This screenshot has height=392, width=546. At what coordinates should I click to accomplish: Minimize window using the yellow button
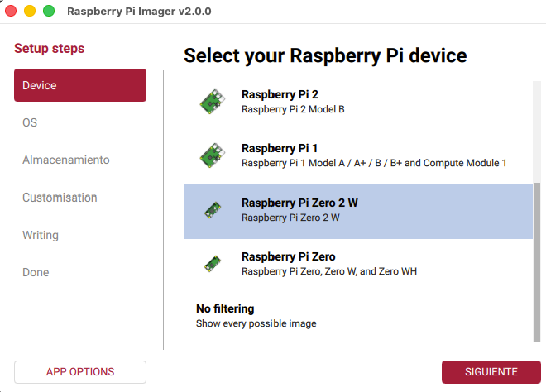30,12
